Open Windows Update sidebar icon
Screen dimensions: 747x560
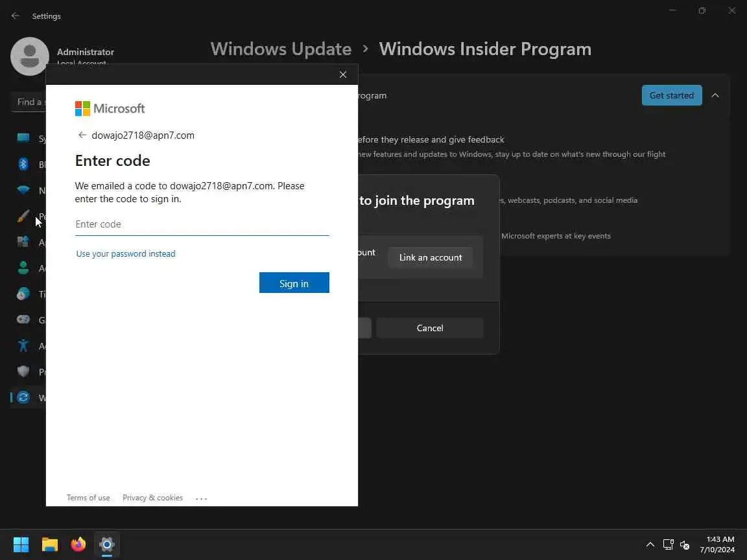point(23,397)
